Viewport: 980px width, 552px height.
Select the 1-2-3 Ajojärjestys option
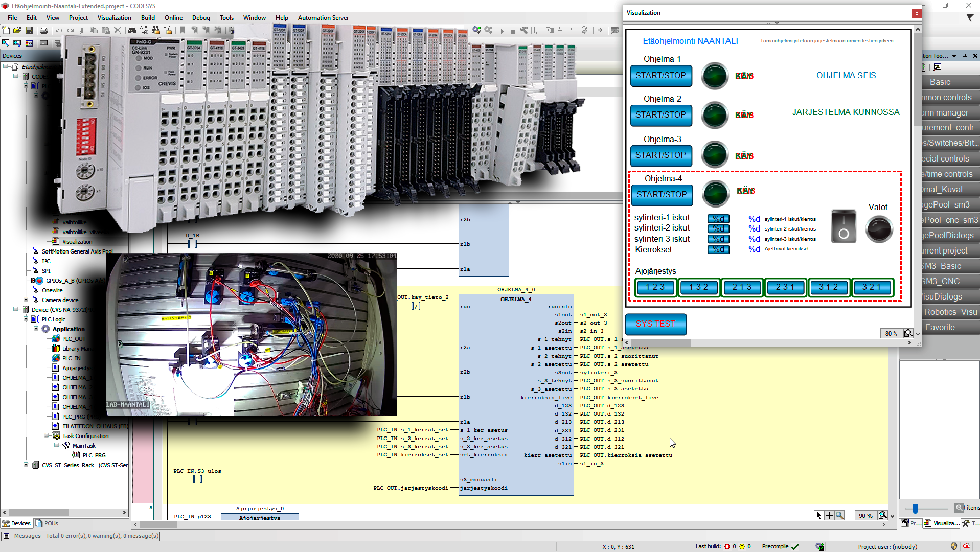click(x=655, y=287)
